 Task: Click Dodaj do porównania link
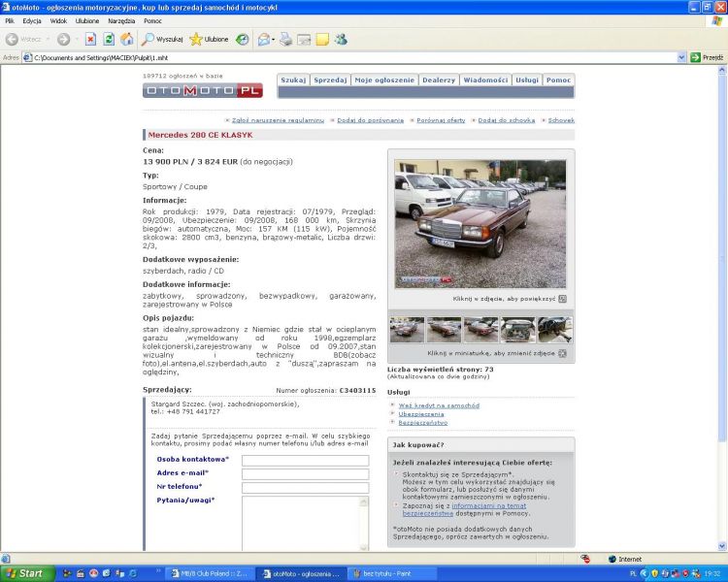click(x=371, y=120)
